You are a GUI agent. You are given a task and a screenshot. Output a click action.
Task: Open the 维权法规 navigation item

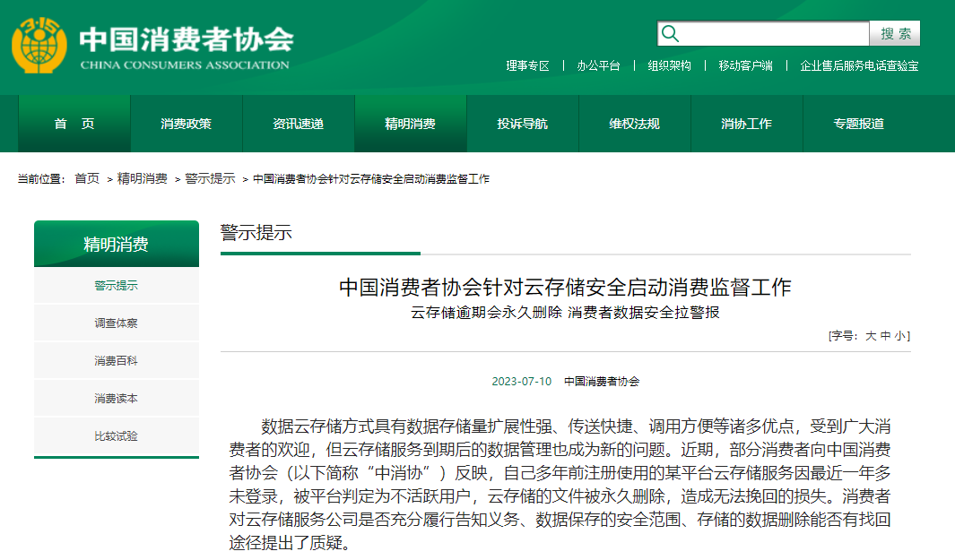point(635,124)
